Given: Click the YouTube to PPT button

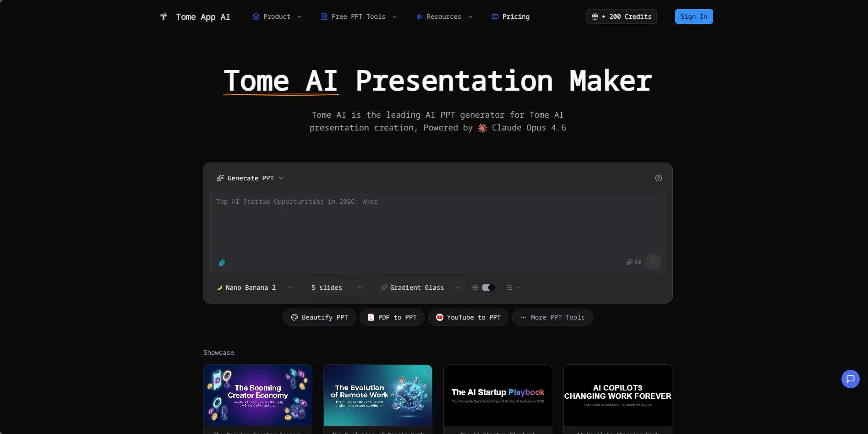Looking at the screenshot, I should (468, 317).
